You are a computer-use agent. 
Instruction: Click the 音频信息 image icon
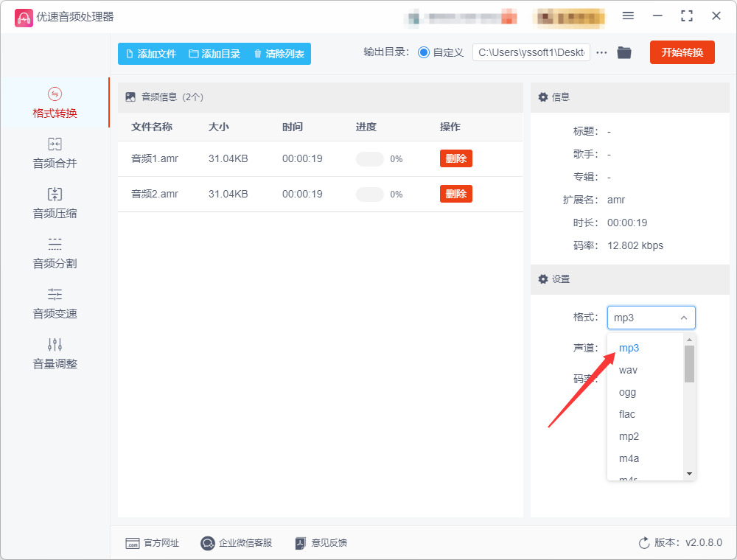click(x=130, y=97)
